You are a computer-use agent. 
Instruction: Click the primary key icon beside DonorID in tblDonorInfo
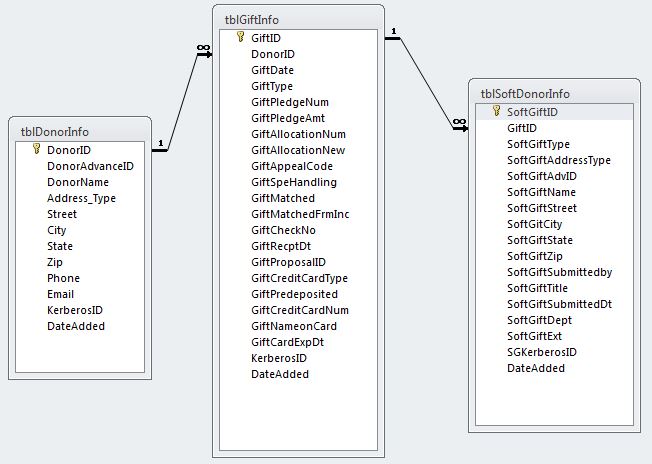click(37, 149)
